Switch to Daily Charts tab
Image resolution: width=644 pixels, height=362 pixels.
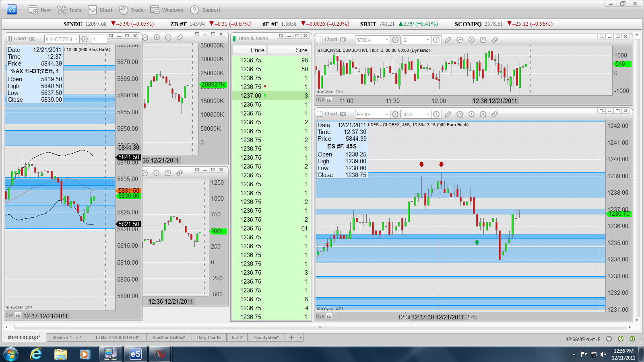pos(209,337)
